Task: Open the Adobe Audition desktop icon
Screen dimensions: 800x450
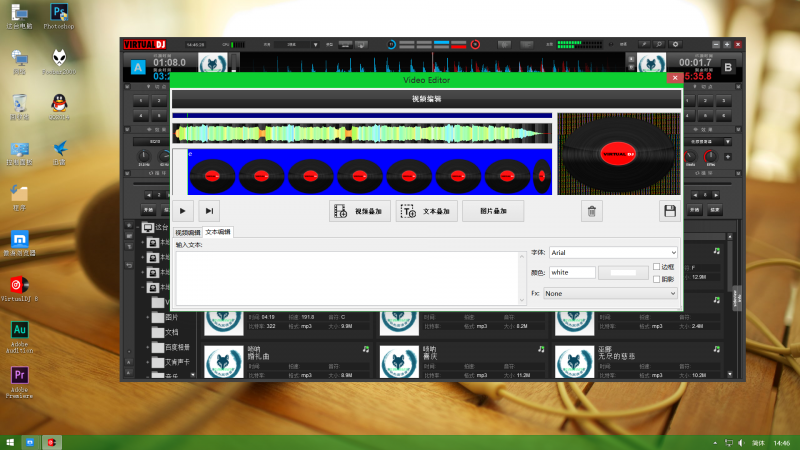Action: click(x=19, y=335)
